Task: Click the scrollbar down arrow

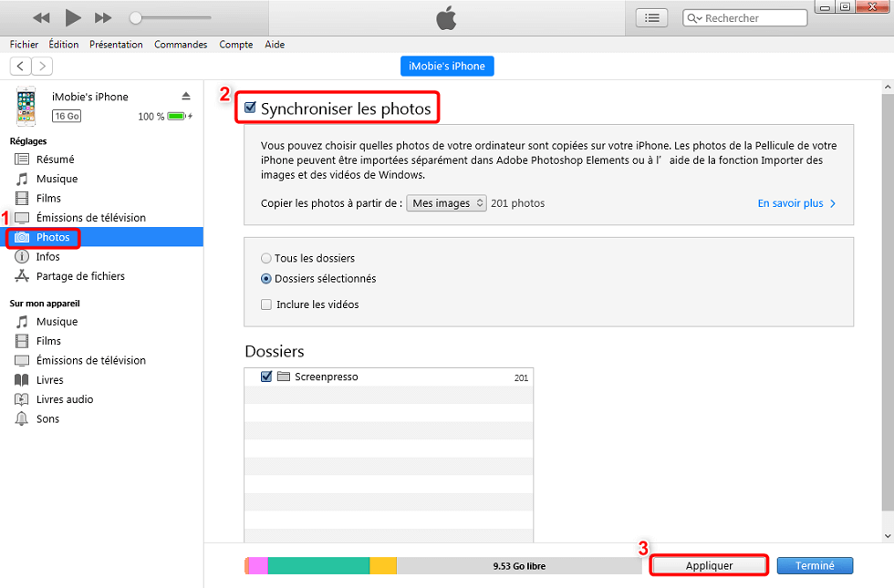Action: 888,536
